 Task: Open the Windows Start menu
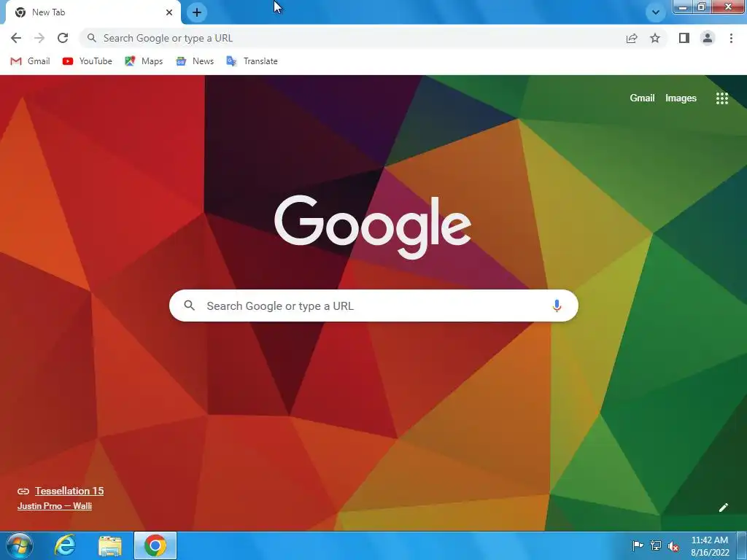coord(19,545)
